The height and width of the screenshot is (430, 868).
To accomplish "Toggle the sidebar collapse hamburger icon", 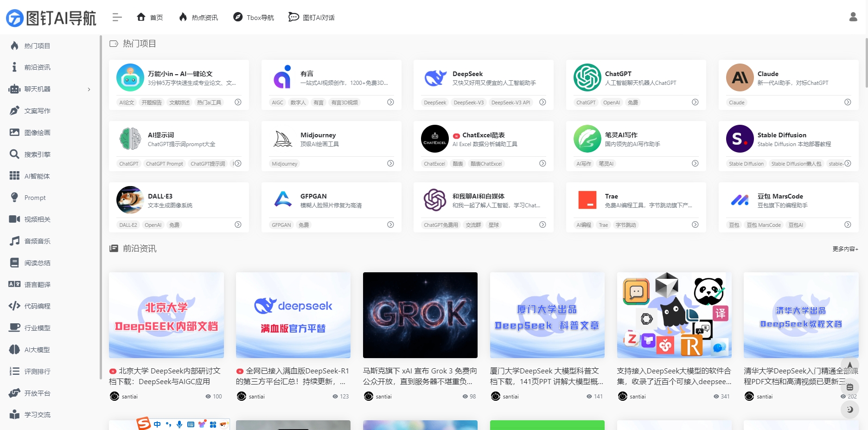I will click(x=117, y=18).
